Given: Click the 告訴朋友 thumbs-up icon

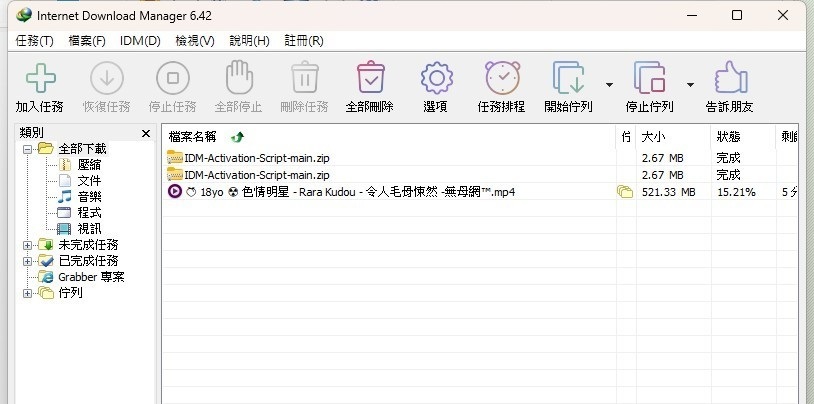Looking at the screenshot, I should [730, 78].
